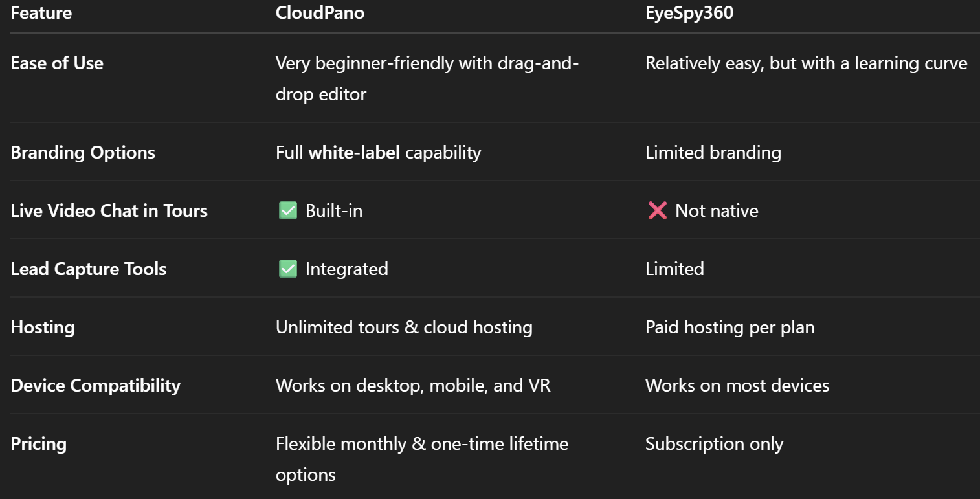Click 'Flexible monthly & one-time lifetime options'
This screenshot has width=980, height=499.
click(x=422, y=459)
